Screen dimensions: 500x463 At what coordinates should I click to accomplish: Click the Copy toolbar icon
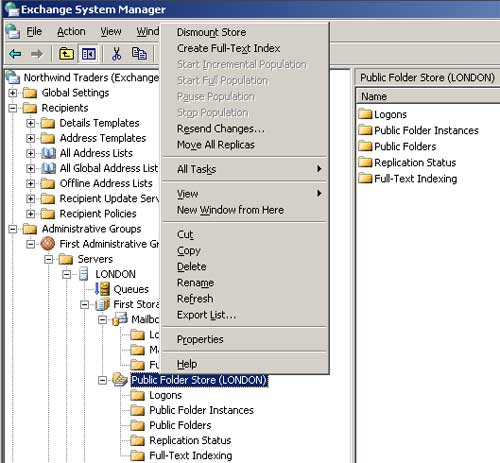tap(139, 54)
